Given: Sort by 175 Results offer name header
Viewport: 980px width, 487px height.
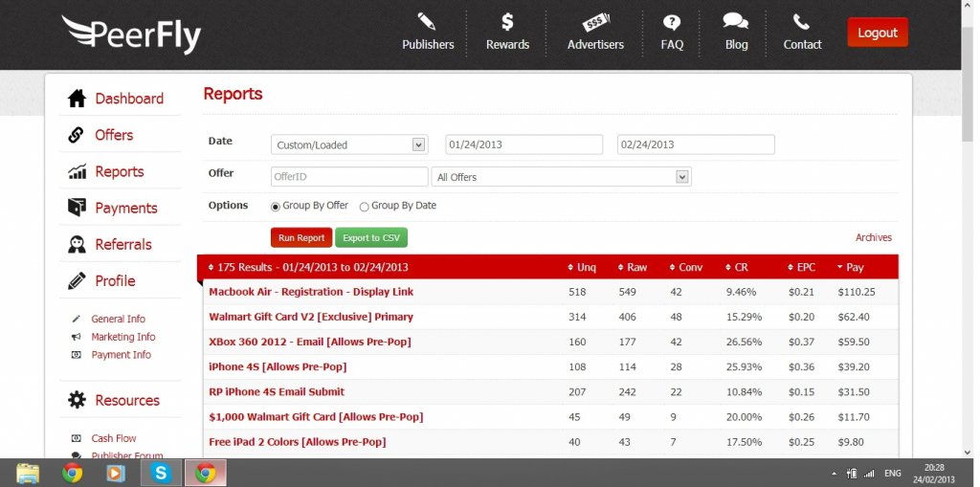Looking at the screenshot, I should pyautogui.click(x=308, y=268).
